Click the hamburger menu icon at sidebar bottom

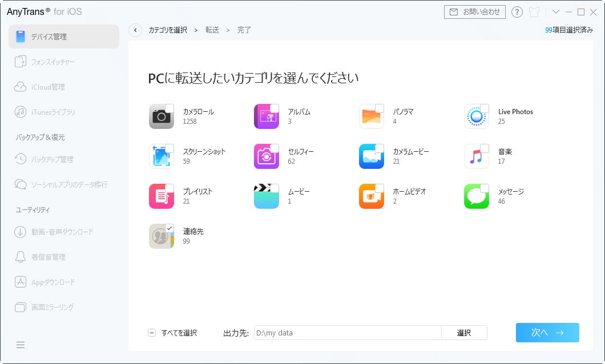21,345
